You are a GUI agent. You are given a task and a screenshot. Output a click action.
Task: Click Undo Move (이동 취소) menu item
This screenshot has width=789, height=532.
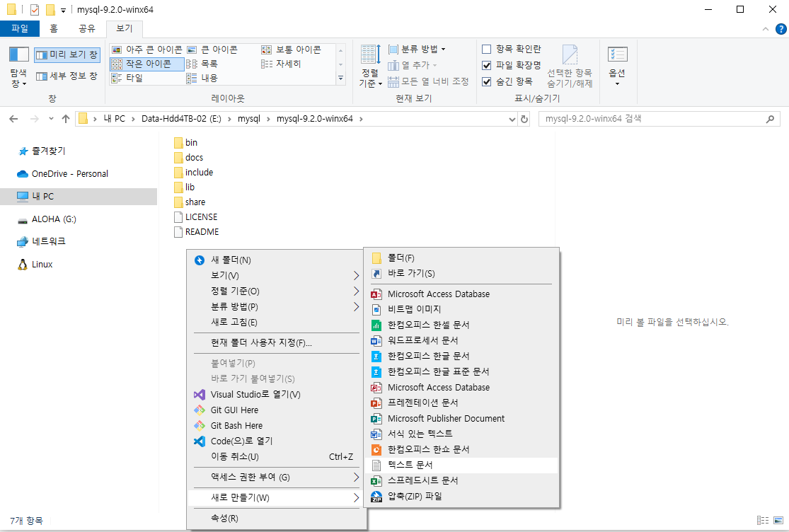click(x=276, y=456)
